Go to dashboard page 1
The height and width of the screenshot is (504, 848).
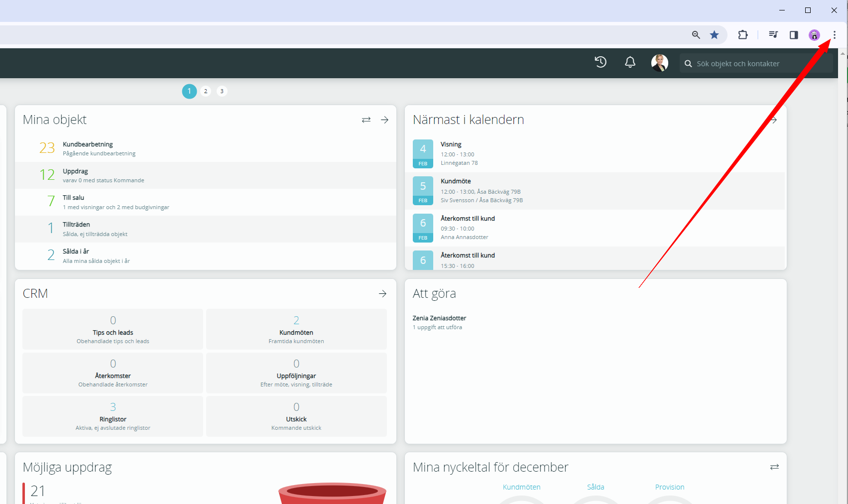tap(189, 91)
